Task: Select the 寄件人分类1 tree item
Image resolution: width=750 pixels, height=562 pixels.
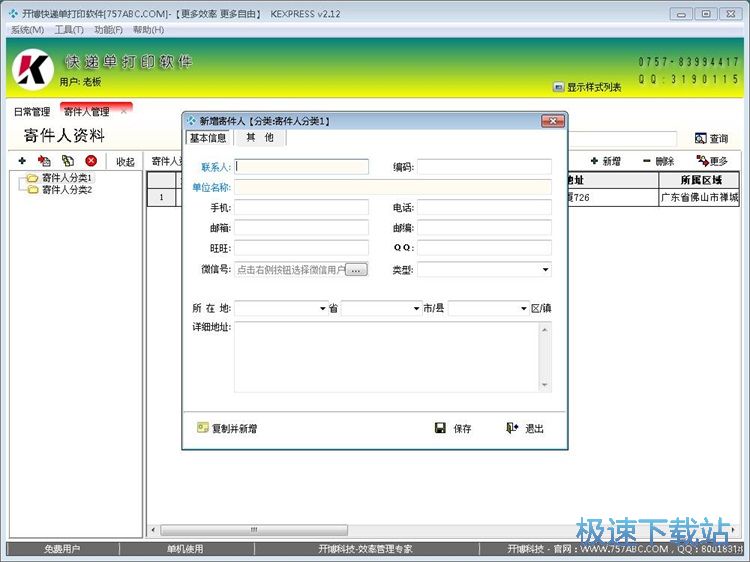Action: tap(66, 178)
